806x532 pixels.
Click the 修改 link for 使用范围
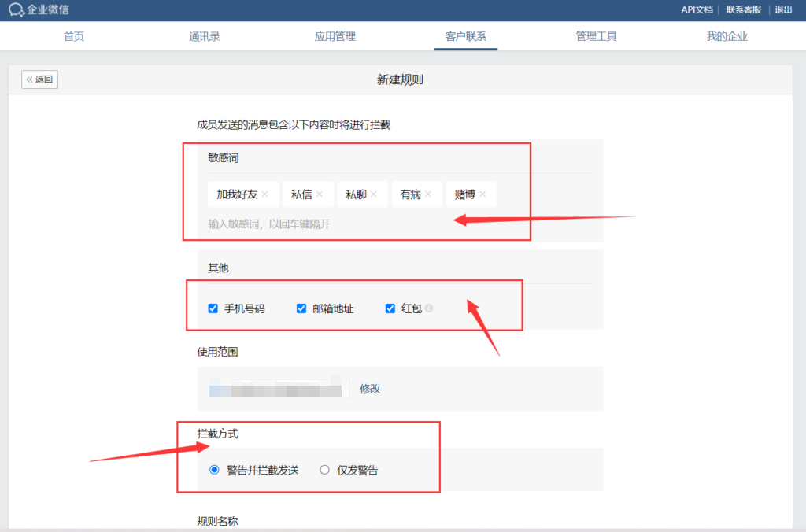click(370, 389)
